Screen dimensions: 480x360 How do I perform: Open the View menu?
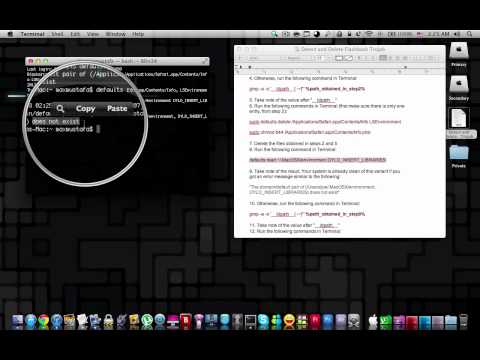(x=93, y=34)
